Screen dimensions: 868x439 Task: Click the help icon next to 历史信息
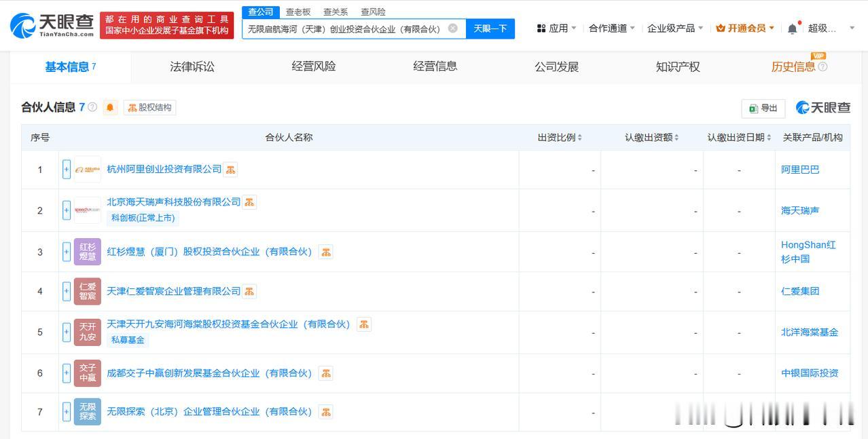coord(822,66)
